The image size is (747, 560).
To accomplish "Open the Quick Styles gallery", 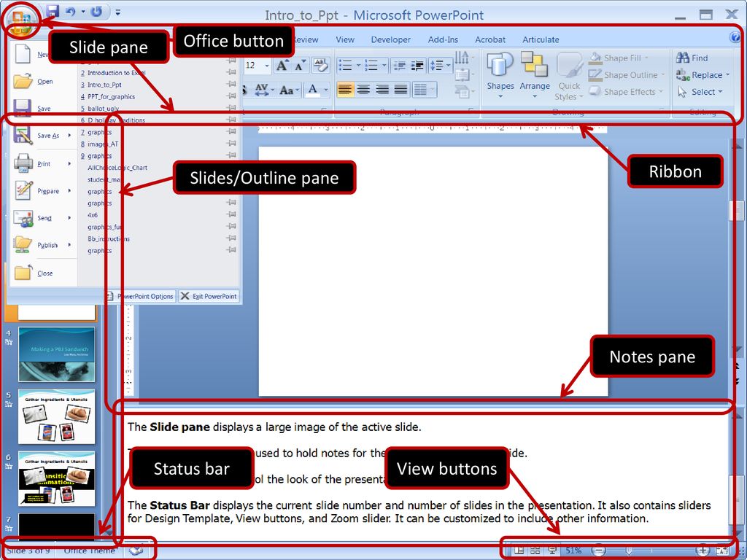I will point(569,77).
